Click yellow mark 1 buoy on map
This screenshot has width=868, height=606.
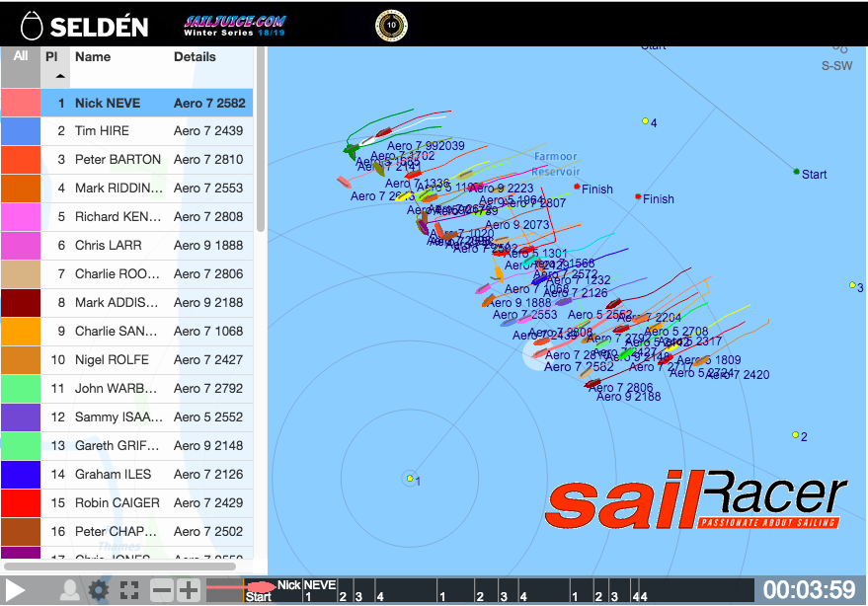pyautogui.click(x=410, y=478)
